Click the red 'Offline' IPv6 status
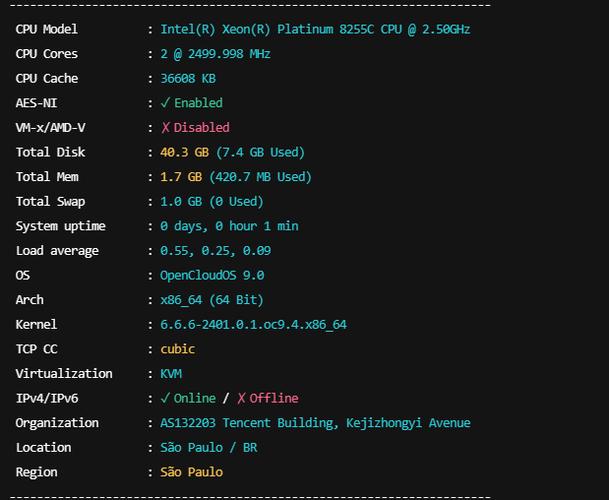This screenshot has height=500, width=609. point(274,398)
